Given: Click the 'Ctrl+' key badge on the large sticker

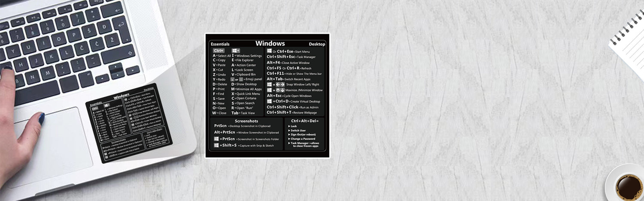Looking at the screenshot, I should pyautogui.click(x=219, y=51).
